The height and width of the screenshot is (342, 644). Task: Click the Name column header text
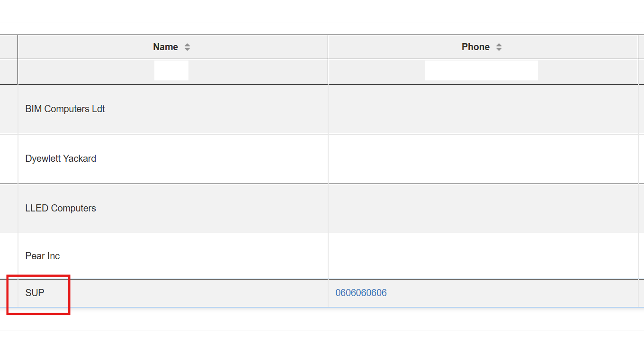point(165,47)
